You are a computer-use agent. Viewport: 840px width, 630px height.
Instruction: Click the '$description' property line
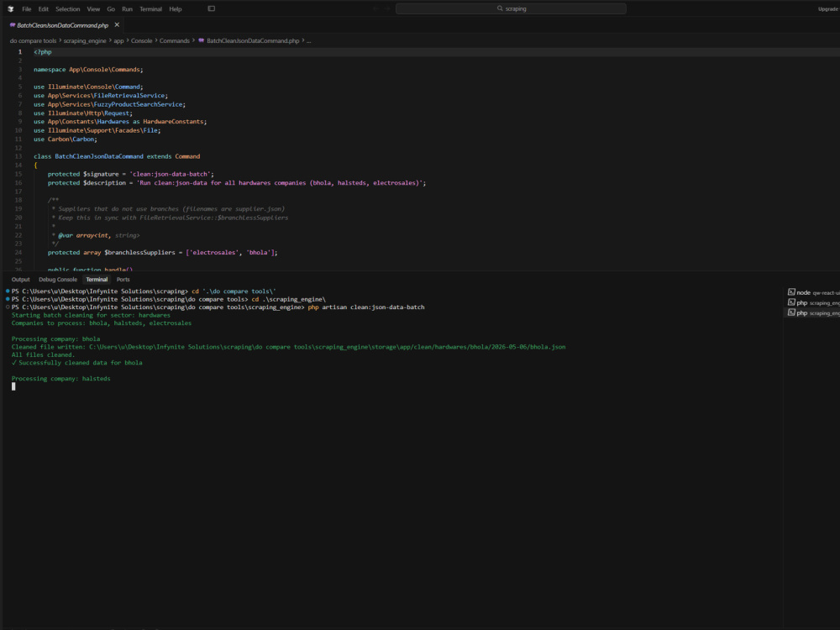point(237,182)
